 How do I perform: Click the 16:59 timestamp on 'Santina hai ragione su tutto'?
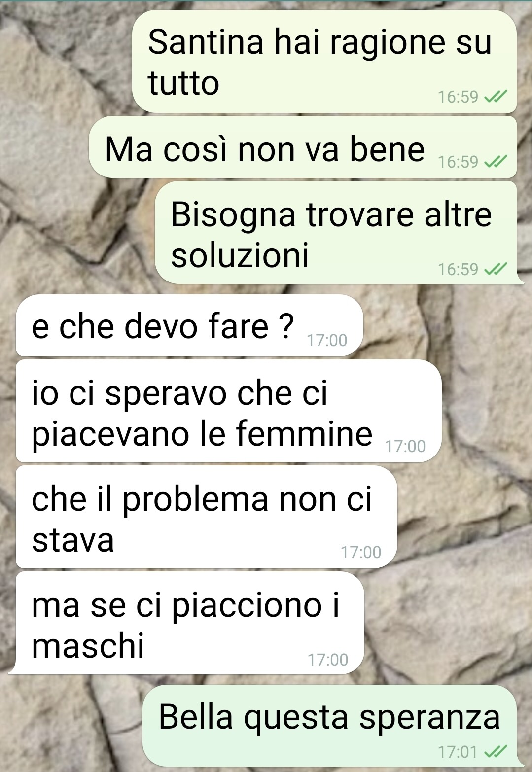click(x=458, y=97)
